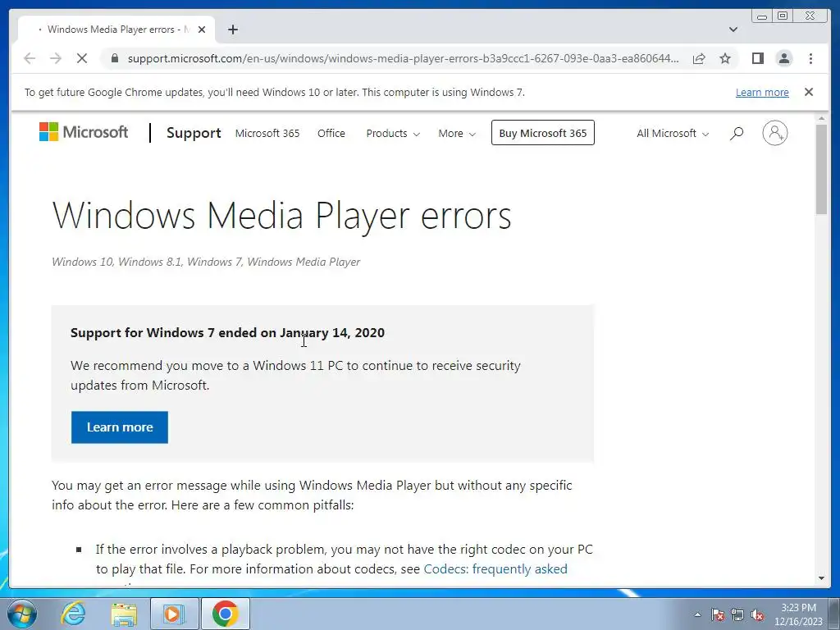Screen dimensions: 840x630
Task: Open the Chrome profile avatar
Action: pyautogui.click(x=783, y=58)
